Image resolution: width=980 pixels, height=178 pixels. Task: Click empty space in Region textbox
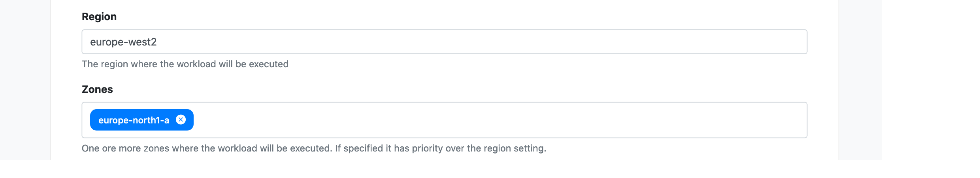click(x=514, y=42)
